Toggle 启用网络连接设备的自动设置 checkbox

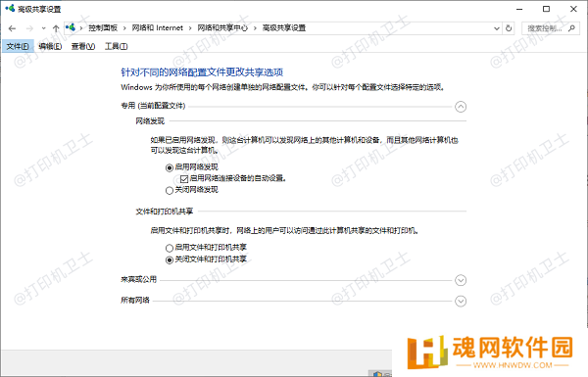(184, 179)
